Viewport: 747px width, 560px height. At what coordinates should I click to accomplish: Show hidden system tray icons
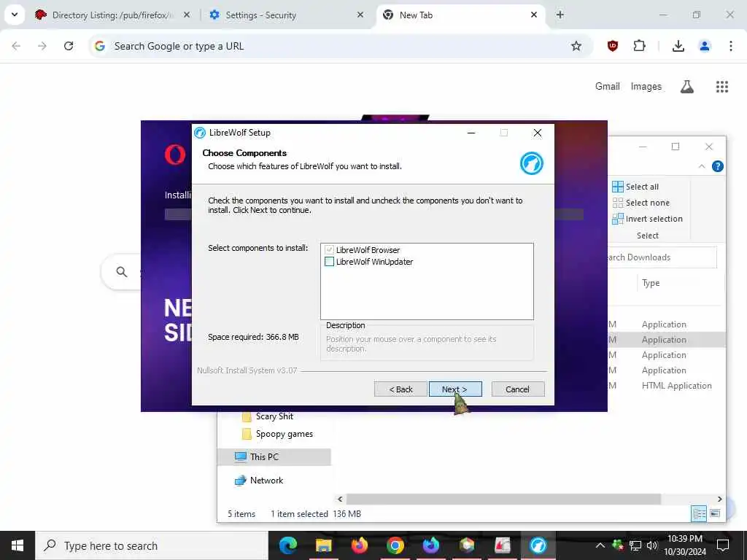pos(600,545)
